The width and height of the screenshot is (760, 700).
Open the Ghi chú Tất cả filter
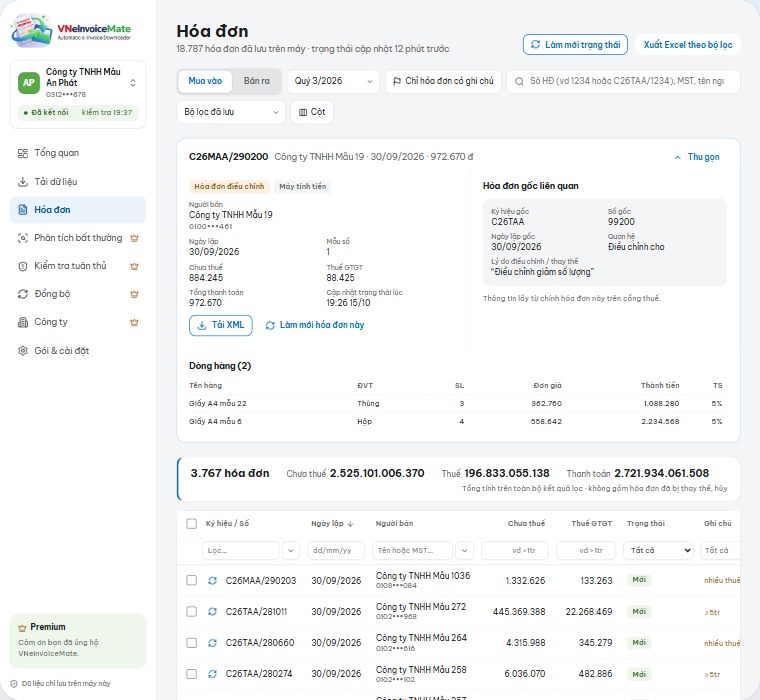pos(720,550)
